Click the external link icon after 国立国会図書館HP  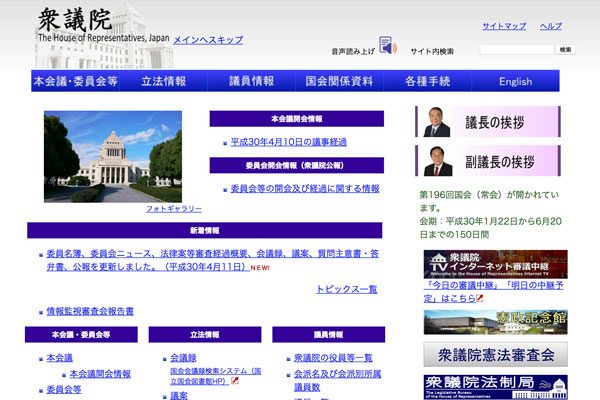click(x=235, y=380)
